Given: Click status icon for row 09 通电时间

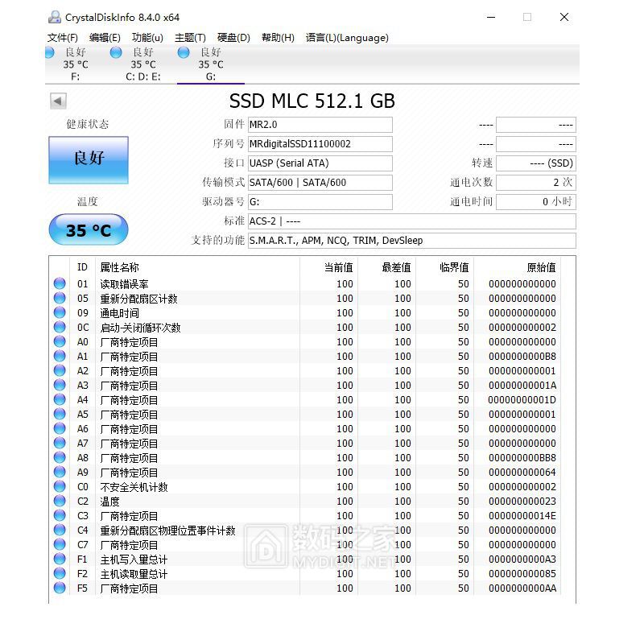Looking at the screenshot, I should (60, 312).
